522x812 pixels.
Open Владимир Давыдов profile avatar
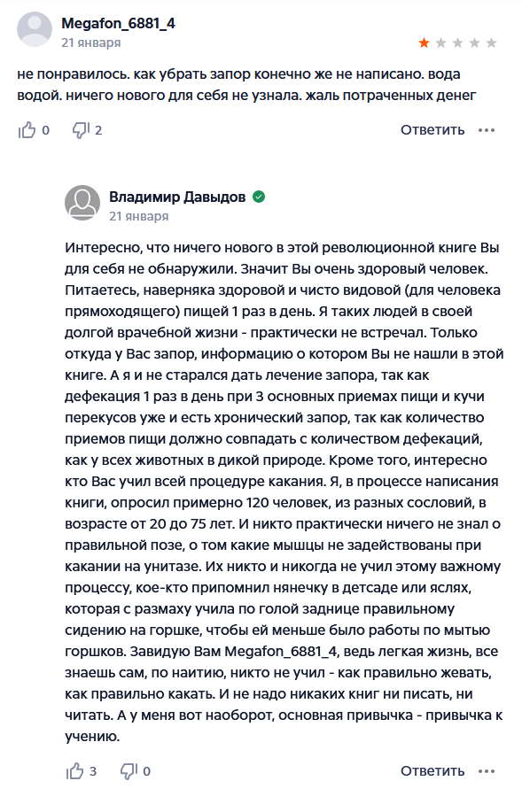coord(82,203)
